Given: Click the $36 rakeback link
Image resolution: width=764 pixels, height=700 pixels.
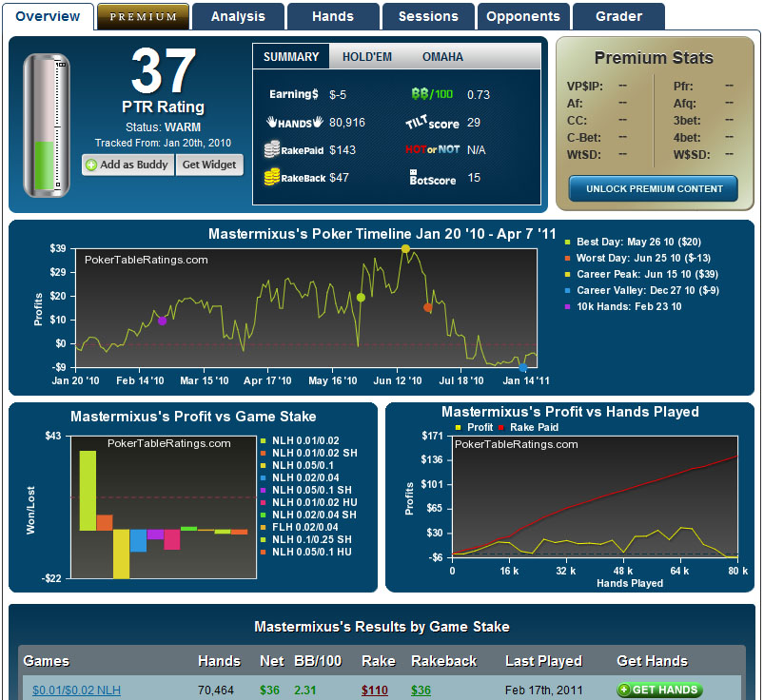Looking at the screenshot, I should pyautogui.click(x=421, y=690).
